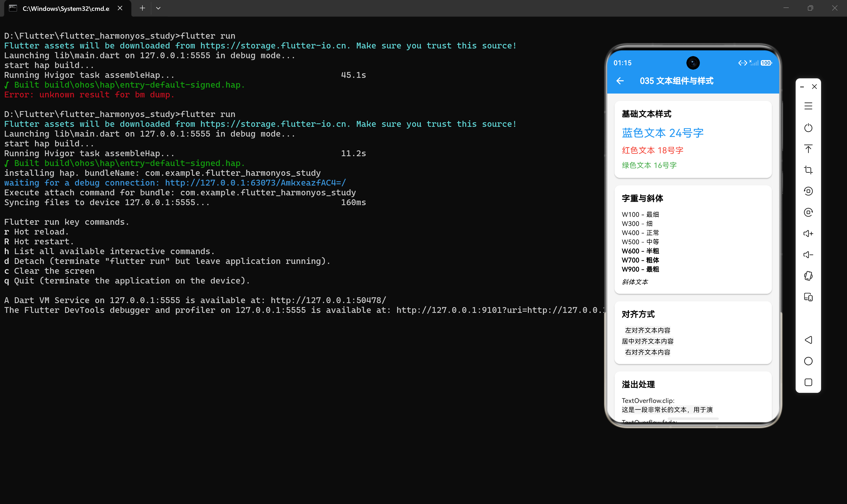Click the red 'Error: unknown result for bm dump' line
The image size is (847, 504).
click(x=89, y=95)
